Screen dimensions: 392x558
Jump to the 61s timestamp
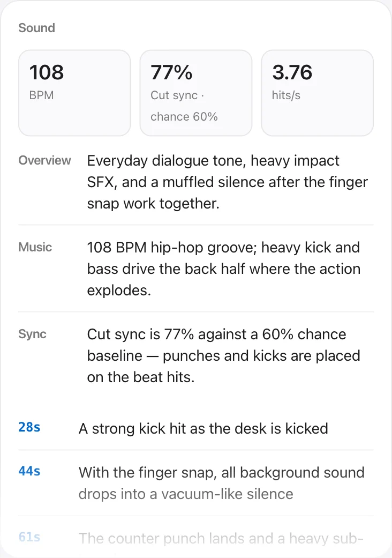29,537
